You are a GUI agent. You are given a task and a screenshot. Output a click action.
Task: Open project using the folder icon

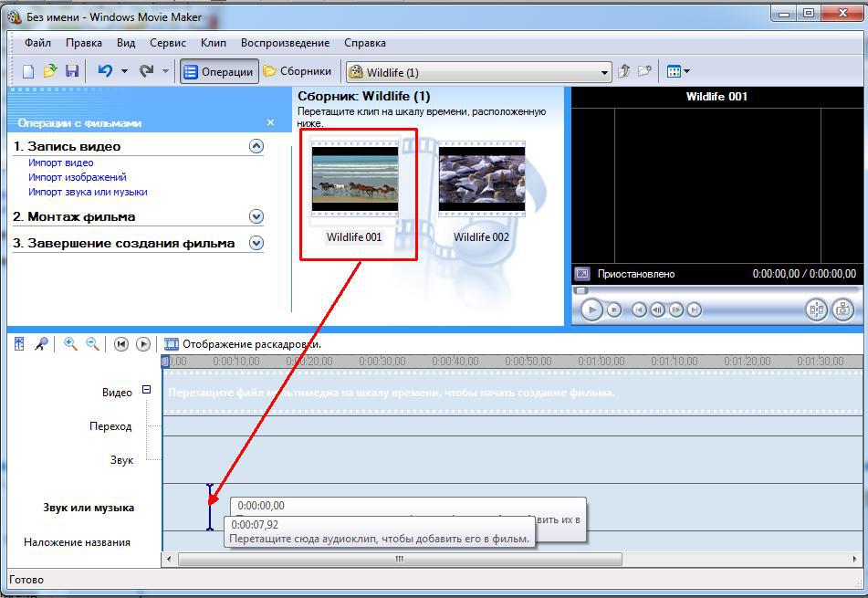50,71
